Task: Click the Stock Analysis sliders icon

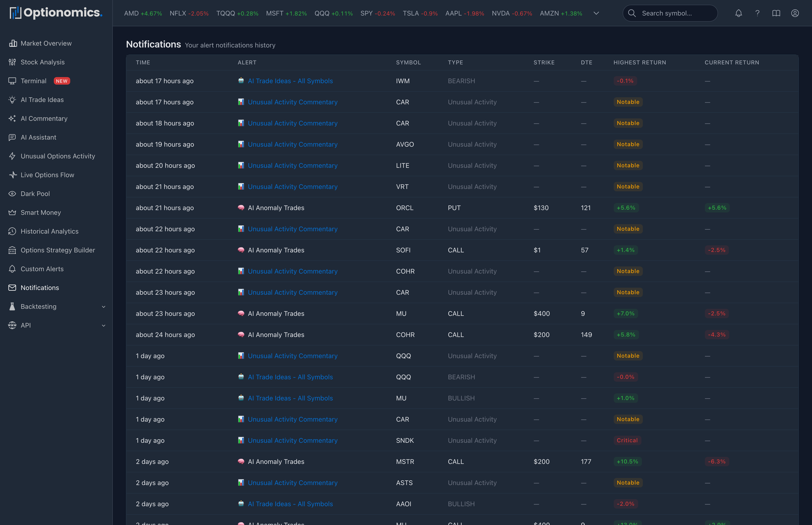Action: click(x=12, y=62)
